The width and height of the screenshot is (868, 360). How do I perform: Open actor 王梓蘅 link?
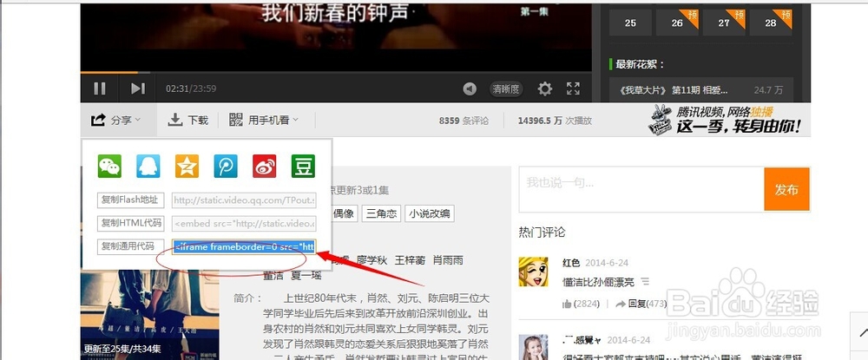(410, 260)
